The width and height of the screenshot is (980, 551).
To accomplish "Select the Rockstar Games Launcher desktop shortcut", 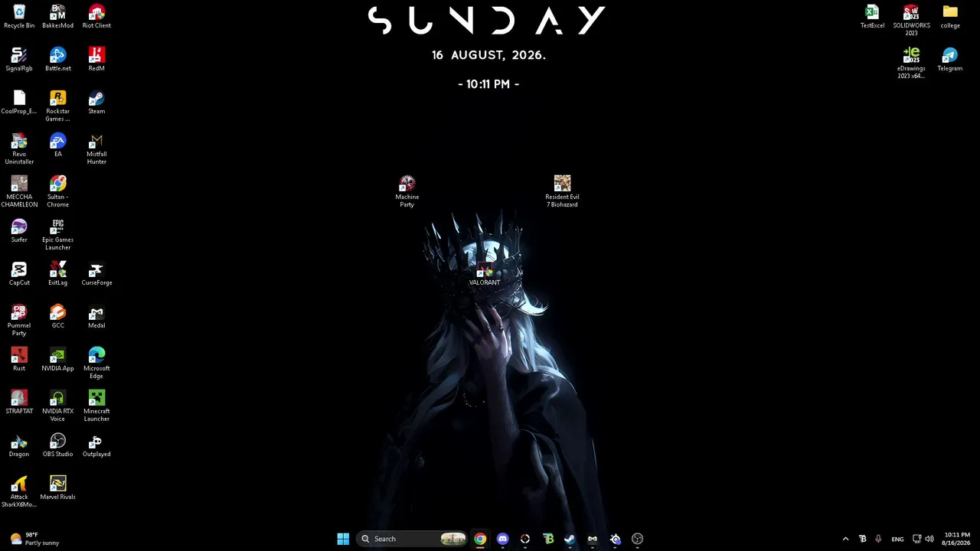I will point(57,106).
